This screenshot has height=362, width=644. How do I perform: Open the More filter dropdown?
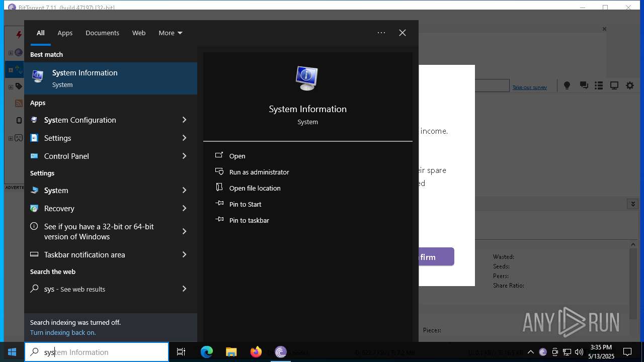click(x=170, y=33)
